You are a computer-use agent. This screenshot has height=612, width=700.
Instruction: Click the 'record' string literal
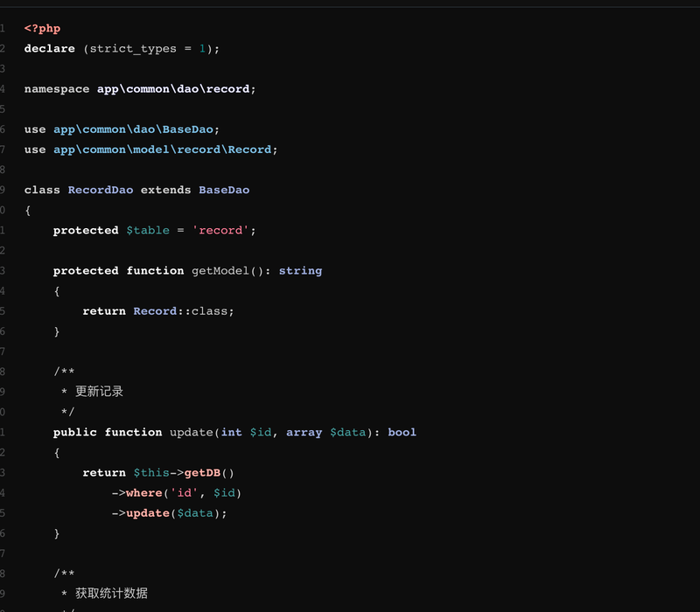220,231
